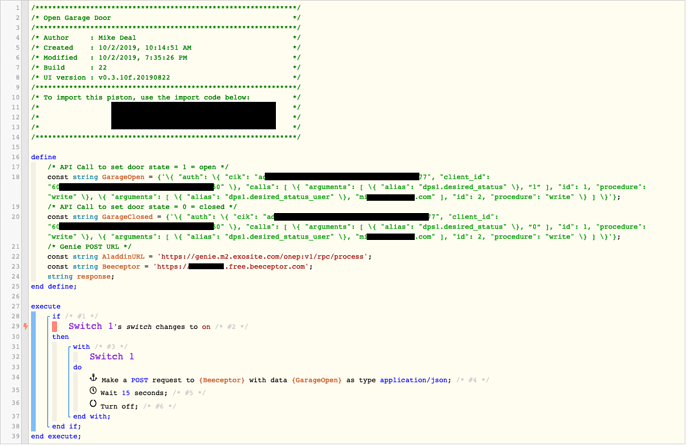
Task: Click the anchor icon beside POST request
Action: 93,377
